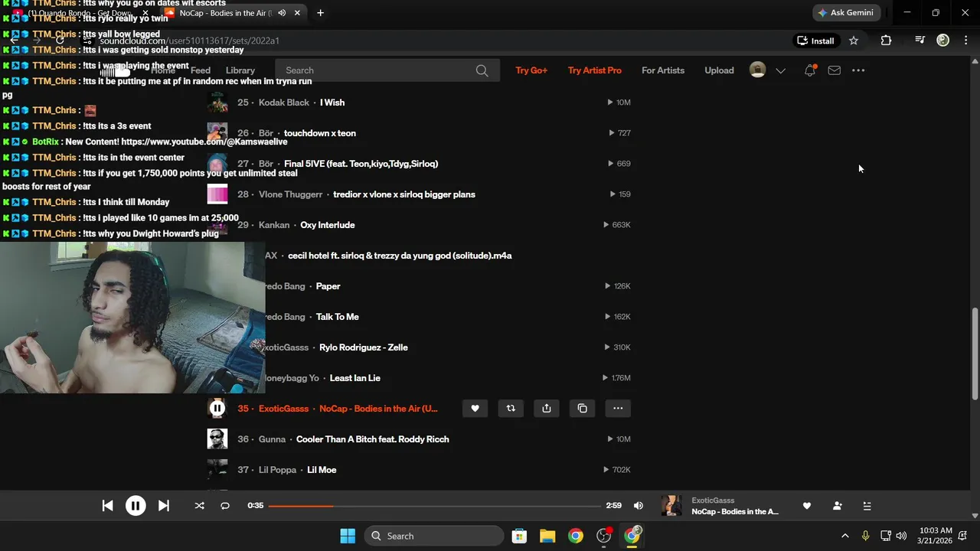Like the NoCap Bodies in the Air track row

pos(475,409)
